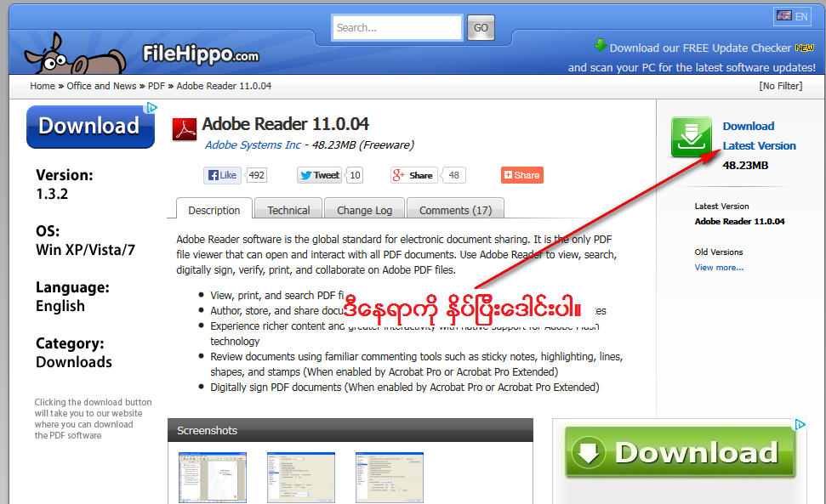Open the Comments (17) tab
826x504 pixels.
pyautogui.click(x=456, y=210)
